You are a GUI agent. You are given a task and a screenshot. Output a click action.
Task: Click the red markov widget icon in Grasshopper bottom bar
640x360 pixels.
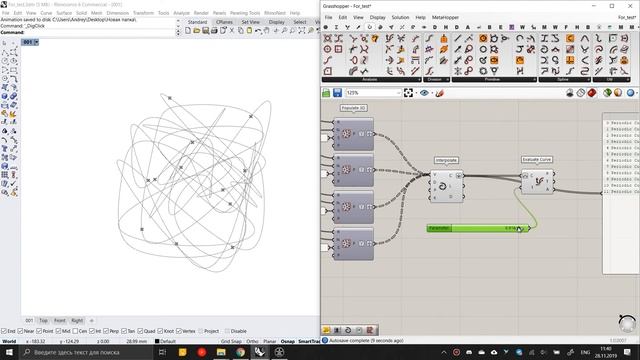370,330
